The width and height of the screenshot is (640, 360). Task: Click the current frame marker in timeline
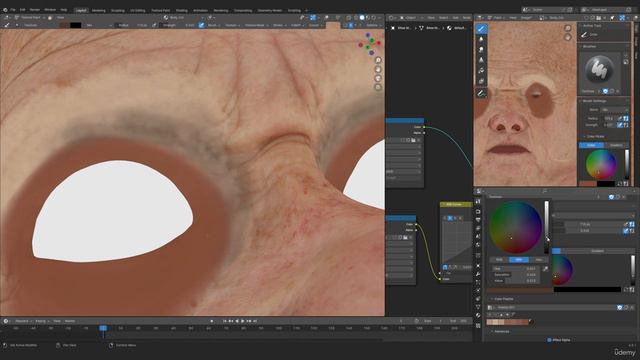pos(103,328)
